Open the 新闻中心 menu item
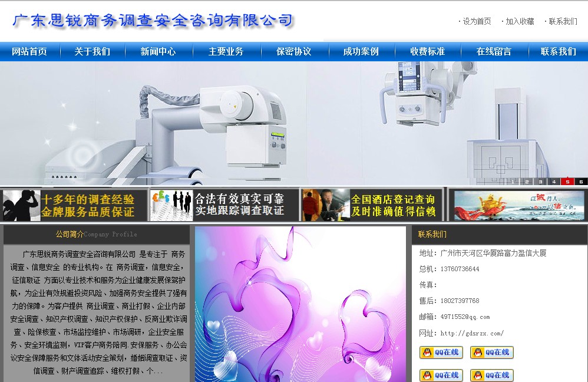The image size is (588, 382). click(158, 51)
